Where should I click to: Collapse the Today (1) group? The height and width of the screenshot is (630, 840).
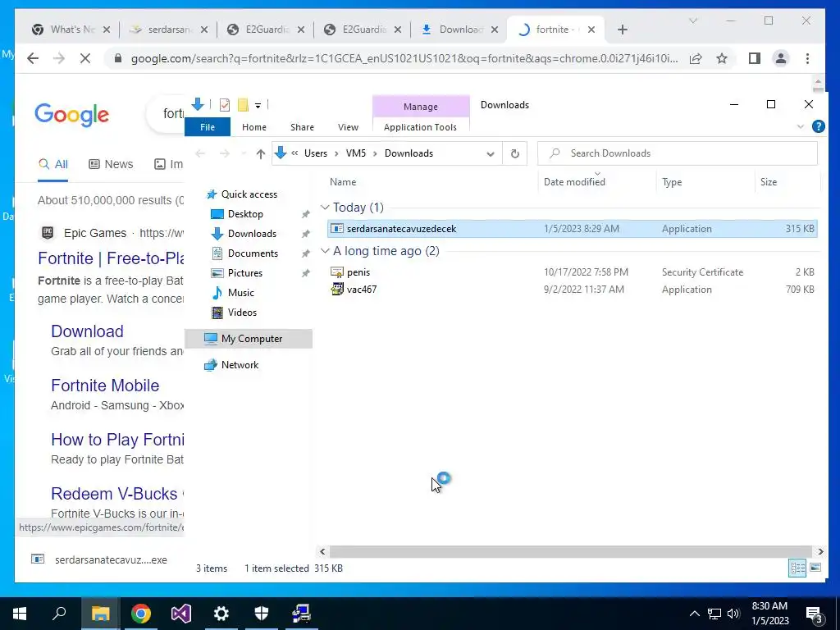click(325, 208)
